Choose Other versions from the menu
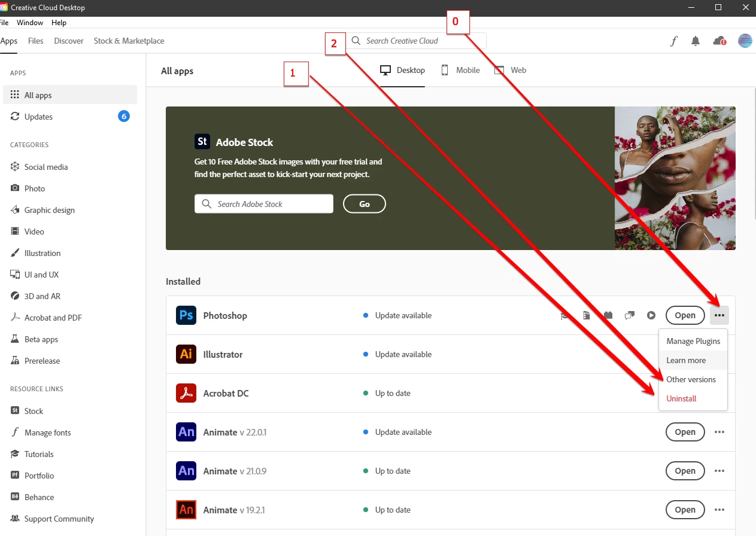 (x=693, y=379)
